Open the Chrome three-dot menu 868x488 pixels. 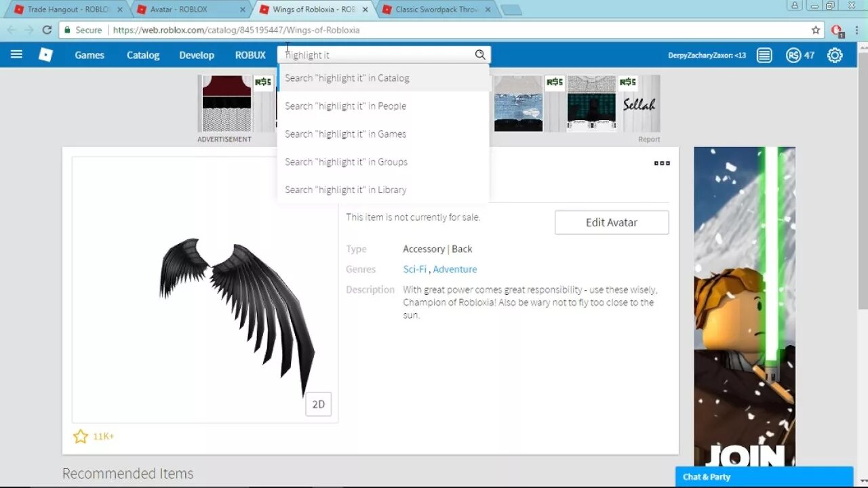coord(856,30)
